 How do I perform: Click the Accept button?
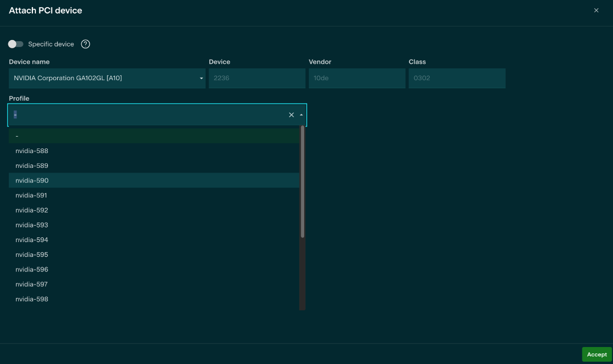596,355
